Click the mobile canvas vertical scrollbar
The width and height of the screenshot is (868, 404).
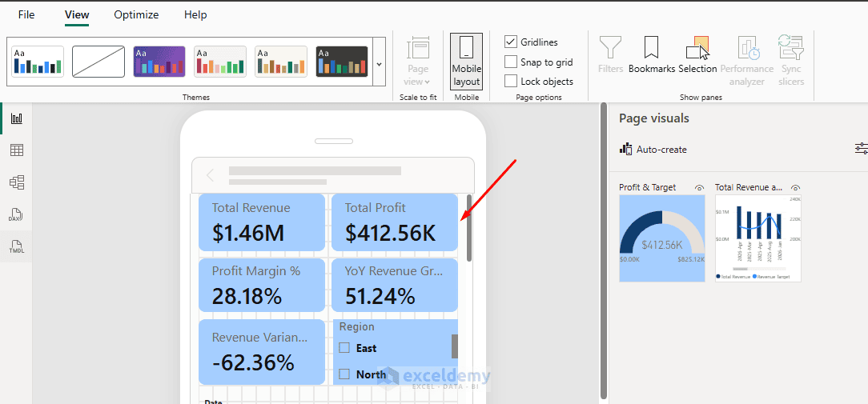pyautogui.click(x=469, y=227)
